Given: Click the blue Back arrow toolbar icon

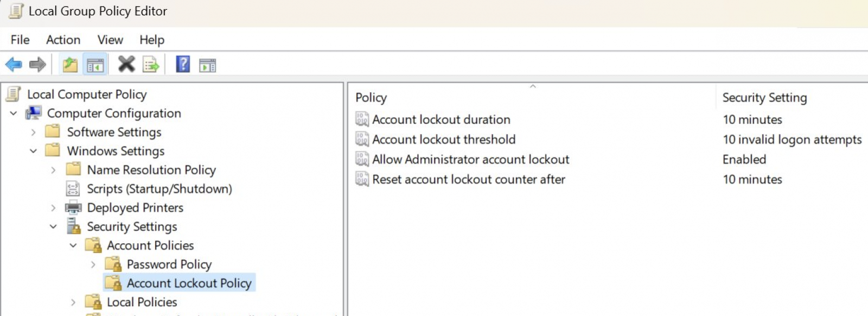Looking at the screenshot, I should [14, 65].
